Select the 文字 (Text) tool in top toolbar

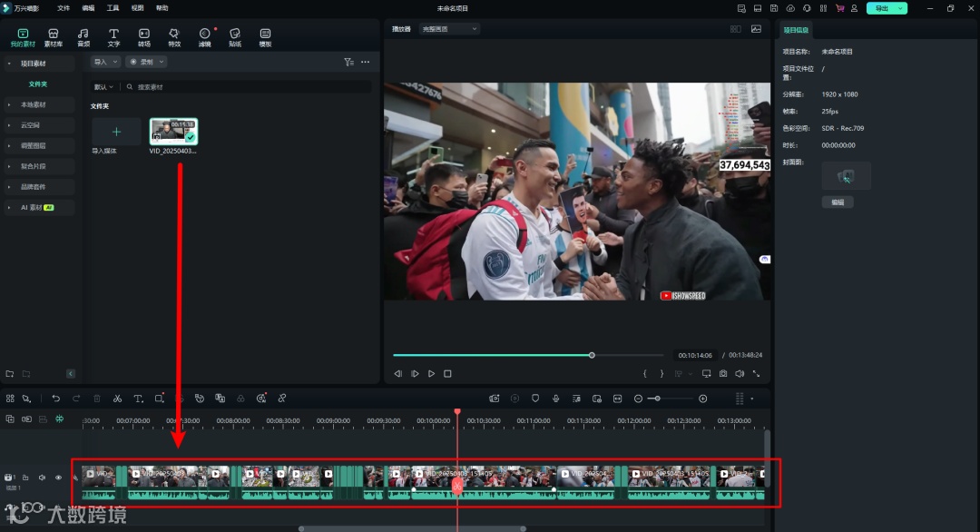113,37
